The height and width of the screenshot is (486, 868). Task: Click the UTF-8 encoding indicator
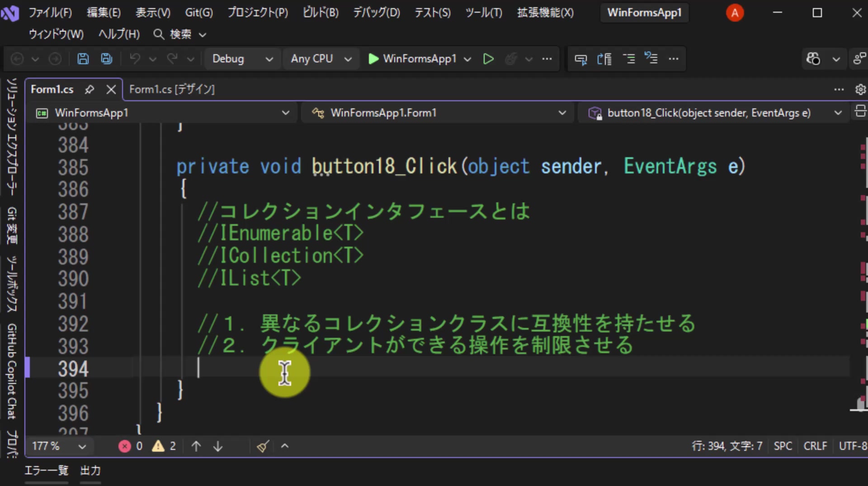pos(853,446)
